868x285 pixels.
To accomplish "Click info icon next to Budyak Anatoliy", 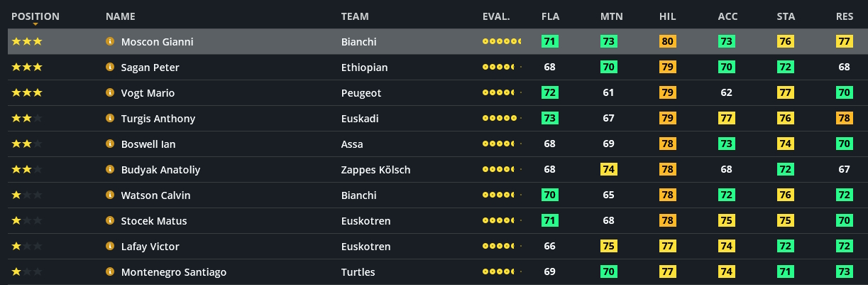I will coord(110,170).
